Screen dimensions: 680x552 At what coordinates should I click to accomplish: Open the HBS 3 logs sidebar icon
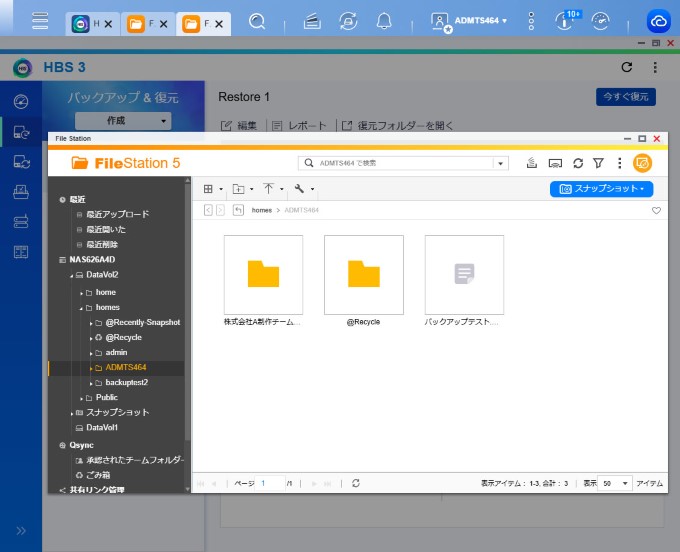tap(21, 252)
